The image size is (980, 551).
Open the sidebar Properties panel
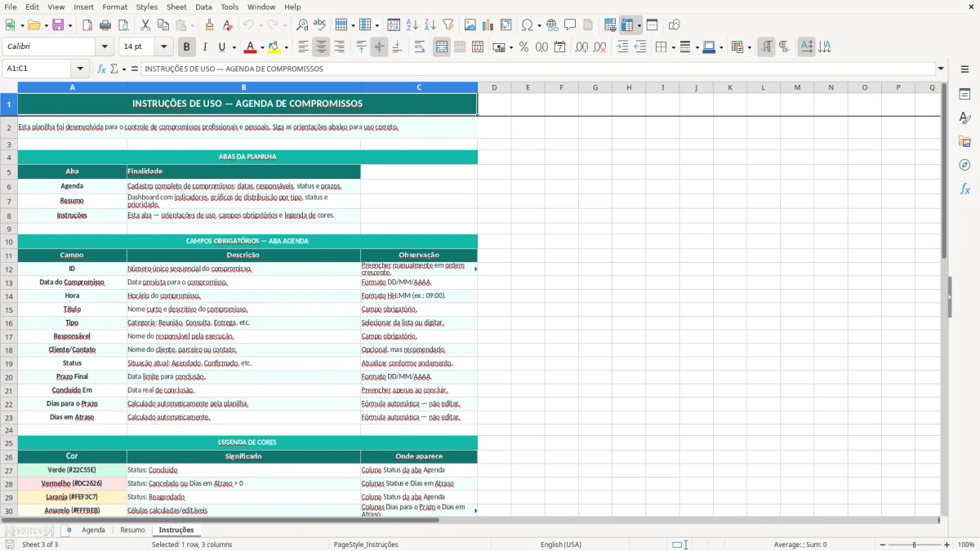(x=964, y=95)
